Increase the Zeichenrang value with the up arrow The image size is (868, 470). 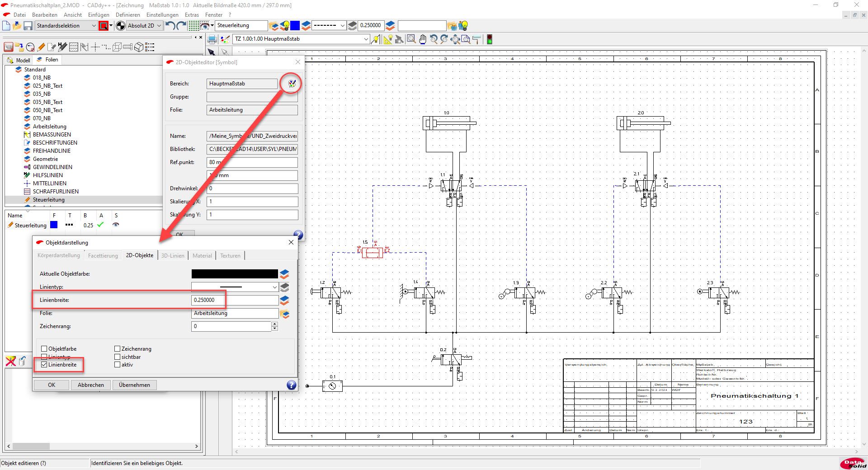click(274, 324)
